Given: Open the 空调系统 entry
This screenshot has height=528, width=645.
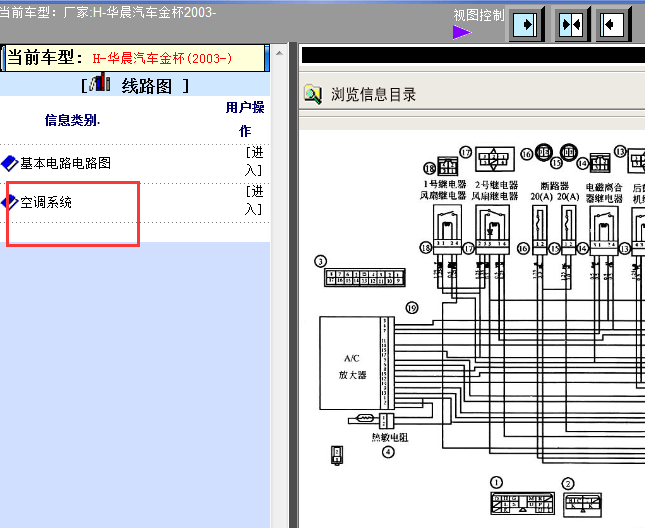Looking at the screenshot, I should click(46, 202).
